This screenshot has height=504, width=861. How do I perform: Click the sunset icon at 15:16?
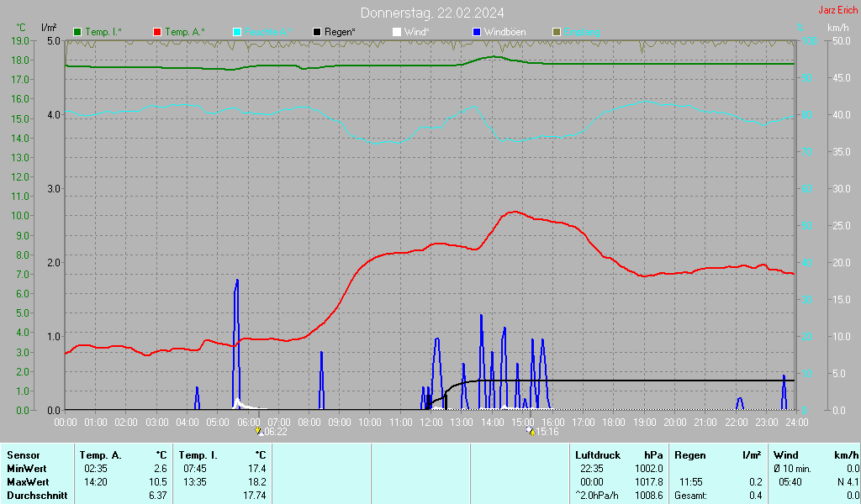click(530, 431)
